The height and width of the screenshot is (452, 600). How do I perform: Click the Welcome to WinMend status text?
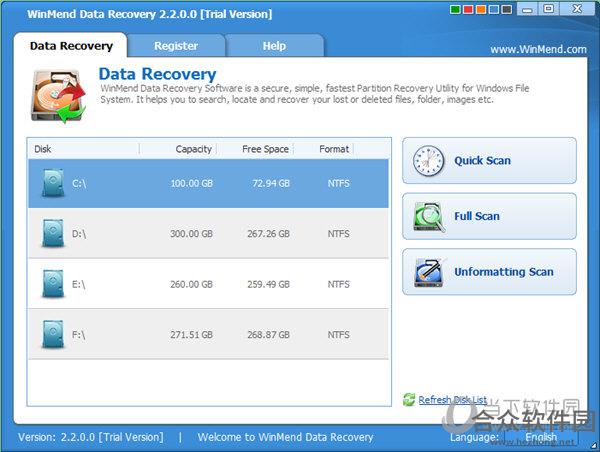click(285, 437)
